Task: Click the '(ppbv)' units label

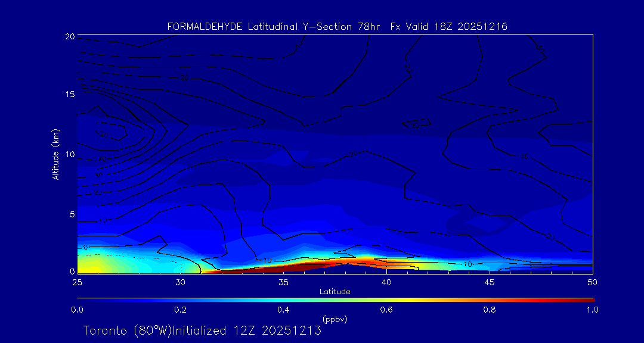Action: pos(335,319)
